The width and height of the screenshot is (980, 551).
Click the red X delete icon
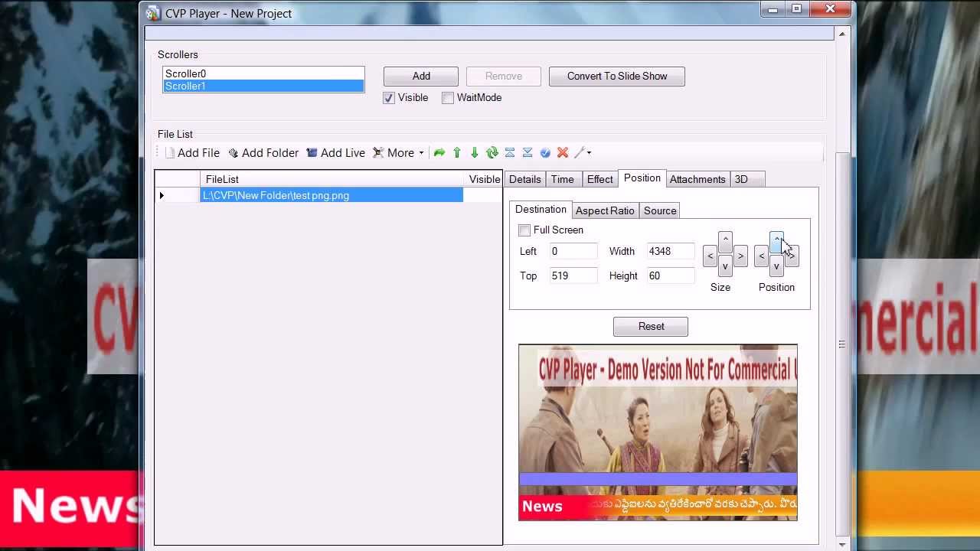point(563,153)
